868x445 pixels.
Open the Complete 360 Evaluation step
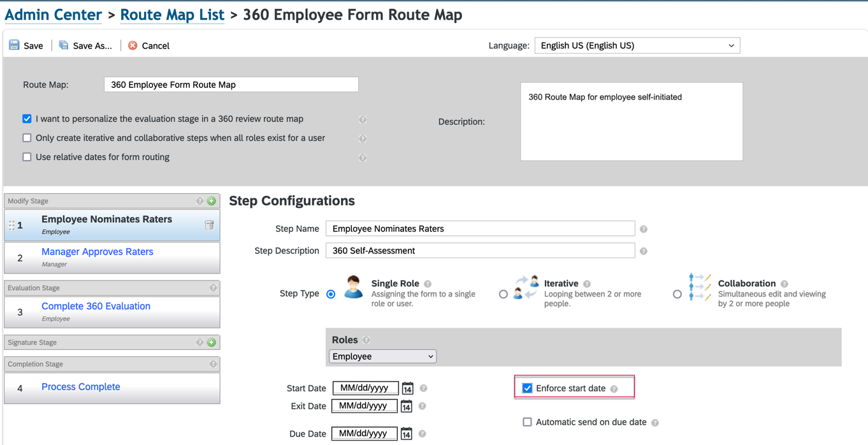point(96,306)
